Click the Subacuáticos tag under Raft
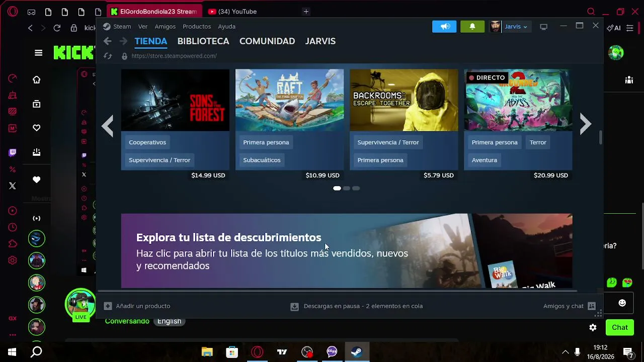The width and height of the screenshot is (644, 362). 262,160
